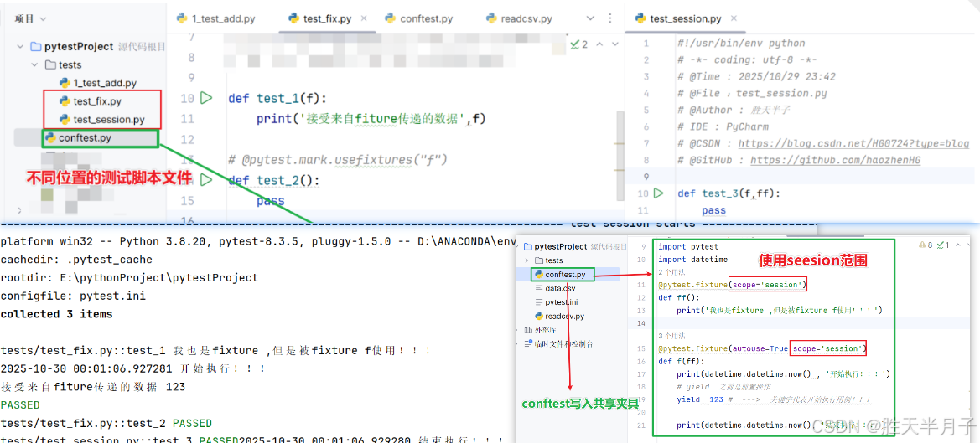980x443 pixels.
Task: Click the '2 个用法' usages hint above ff
Action: pyautogui.click(x=670, y=272)
